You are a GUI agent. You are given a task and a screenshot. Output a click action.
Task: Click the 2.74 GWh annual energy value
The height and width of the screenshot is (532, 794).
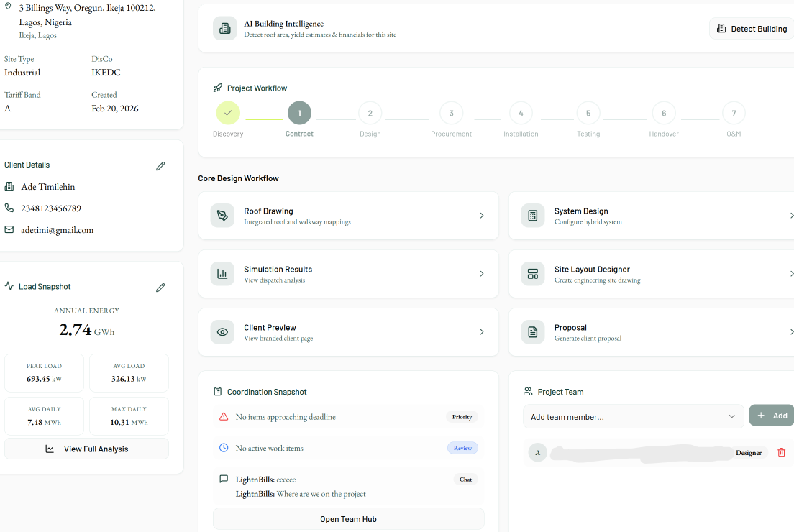point(86,330)
